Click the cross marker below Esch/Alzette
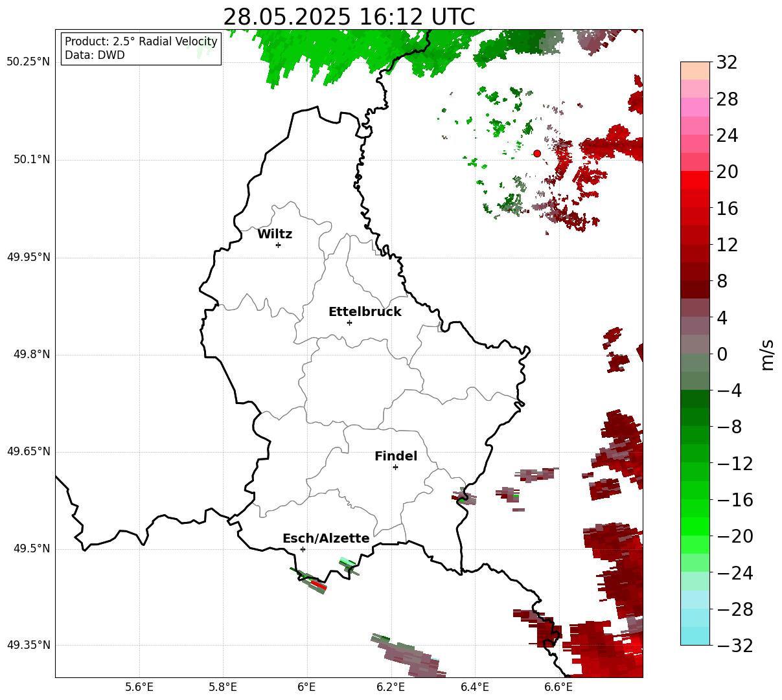The height and width of the screenshot is (700, 782). coord(303,549)
